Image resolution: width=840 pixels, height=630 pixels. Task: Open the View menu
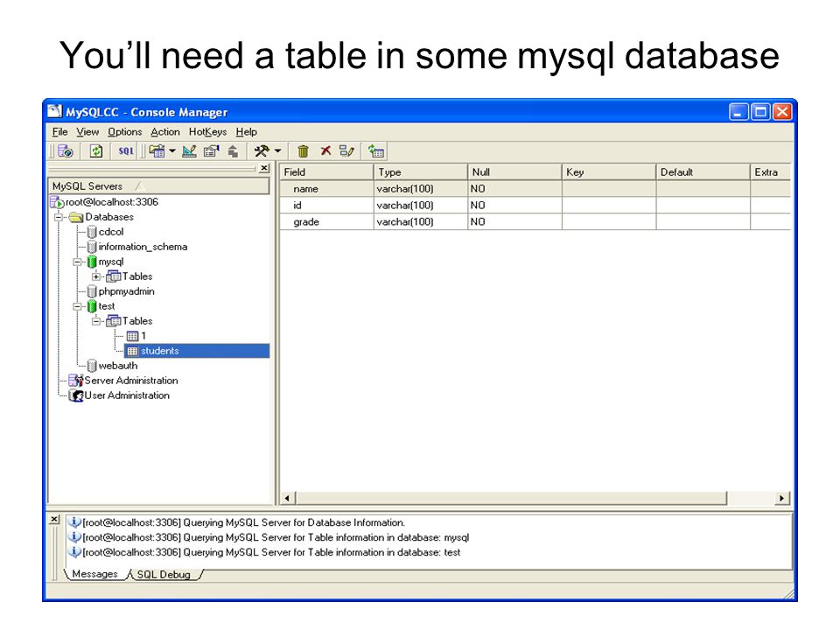point(87,132)
